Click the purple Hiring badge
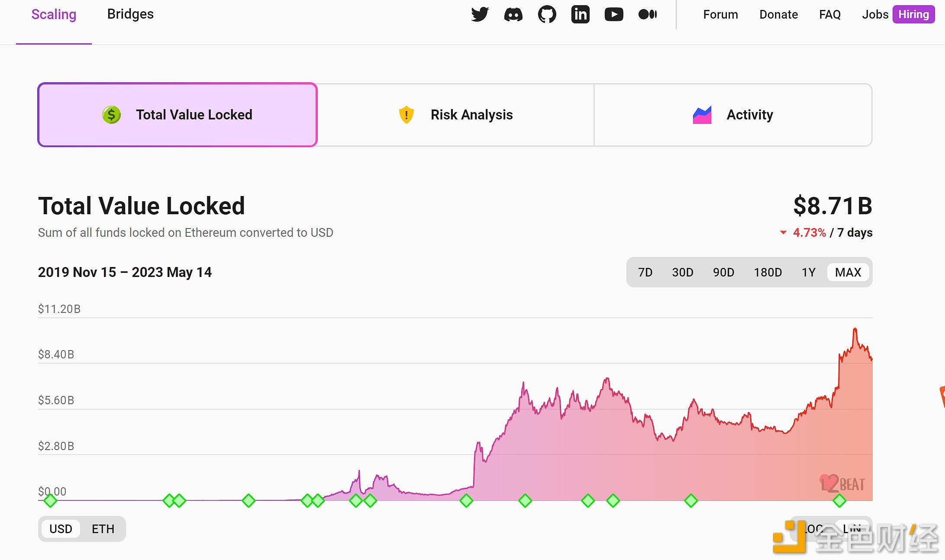Viewport: 945px width, 560px height. pyautogui.click(x=913, y=14)
